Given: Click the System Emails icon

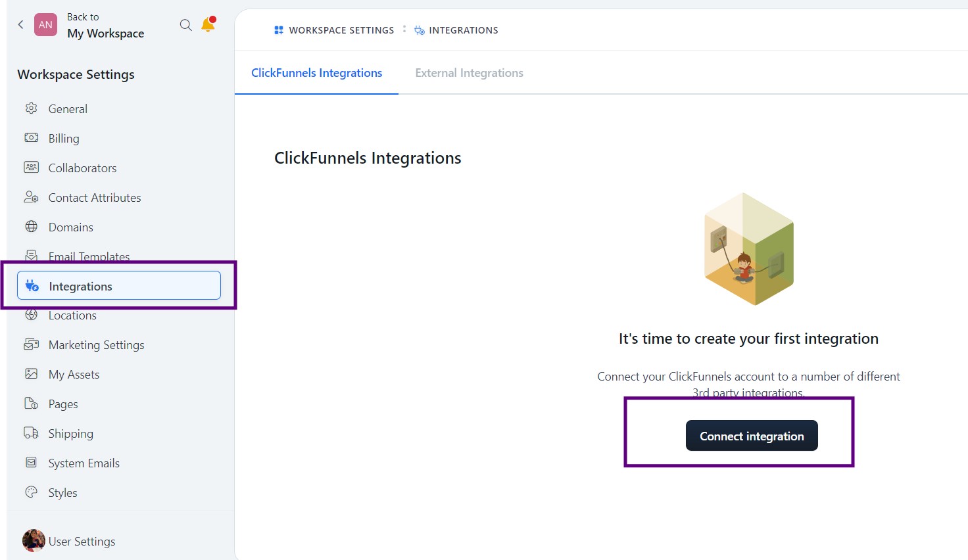Looking at the screenshot, I should [x=31, y=463].
